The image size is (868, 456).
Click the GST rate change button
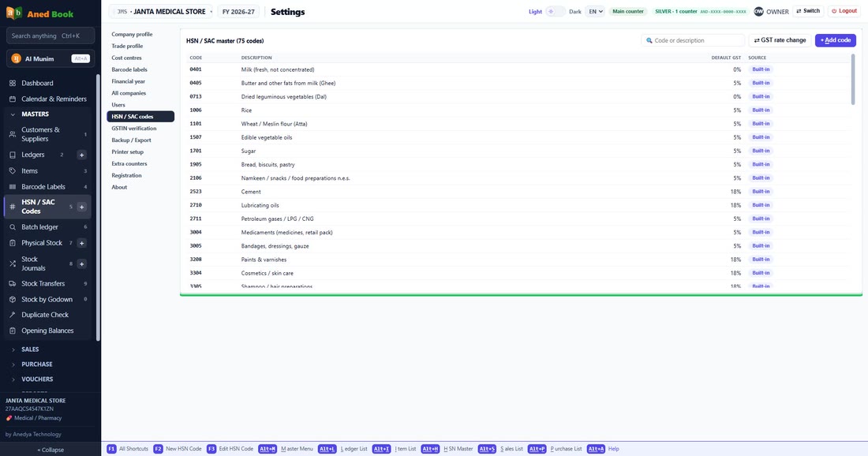[780, 40]
